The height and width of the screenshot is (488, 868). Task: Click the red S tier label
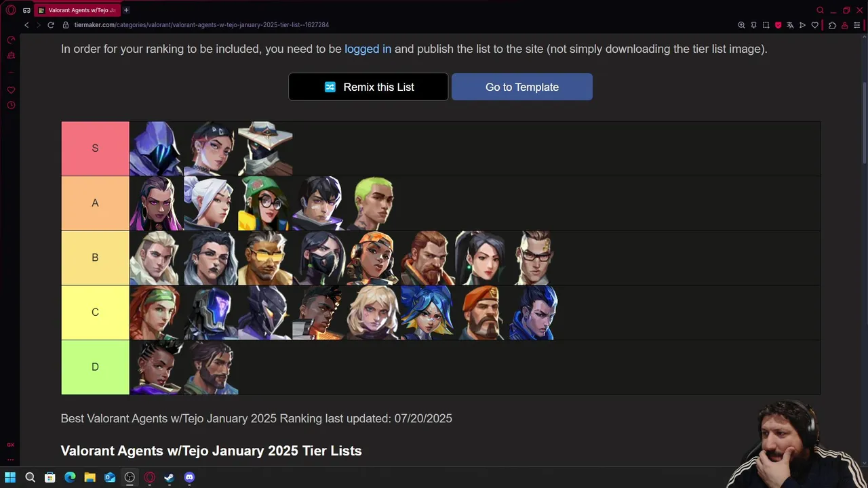pos(95,148)
